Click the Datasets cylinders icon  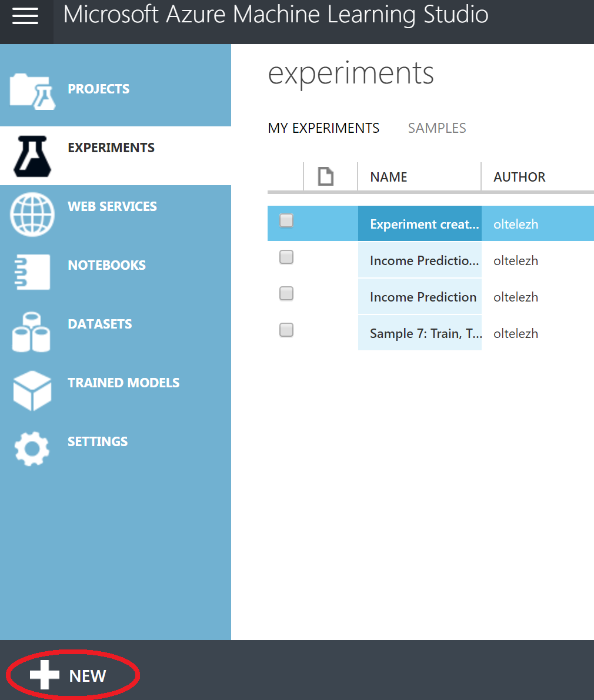click(31, 332)
